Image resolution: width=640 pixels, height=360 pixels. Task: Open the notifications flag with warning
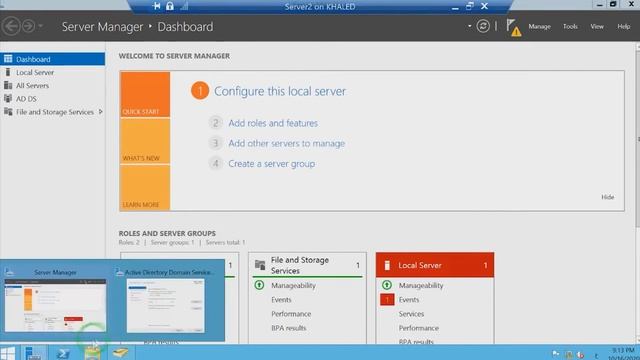pos(513,27)
